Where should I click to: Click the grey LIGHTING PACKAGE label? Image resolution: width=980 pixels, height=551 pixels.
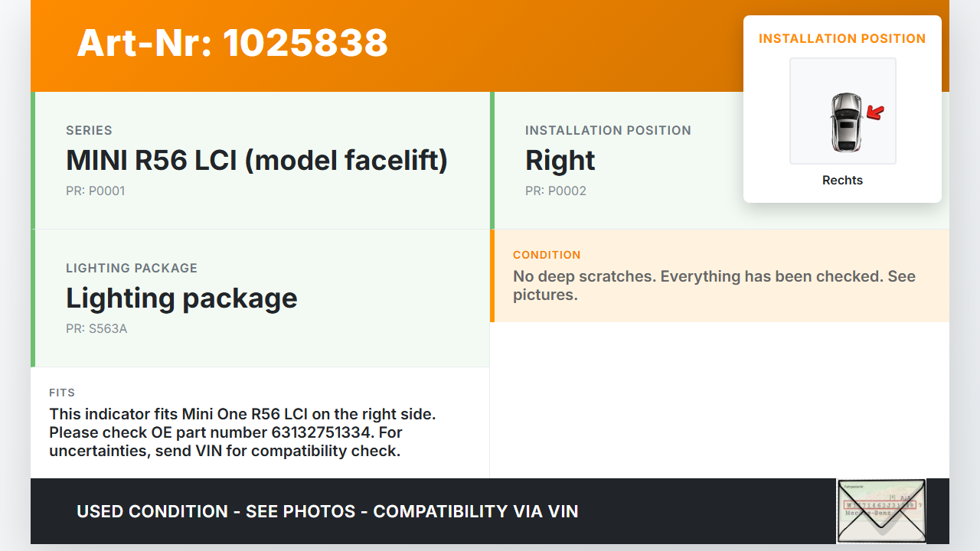pos(132,268)
